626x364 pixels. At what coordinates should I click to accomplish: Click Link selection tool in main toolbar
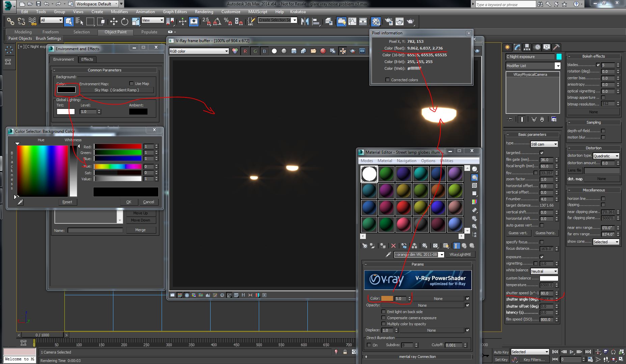(10, 22)
